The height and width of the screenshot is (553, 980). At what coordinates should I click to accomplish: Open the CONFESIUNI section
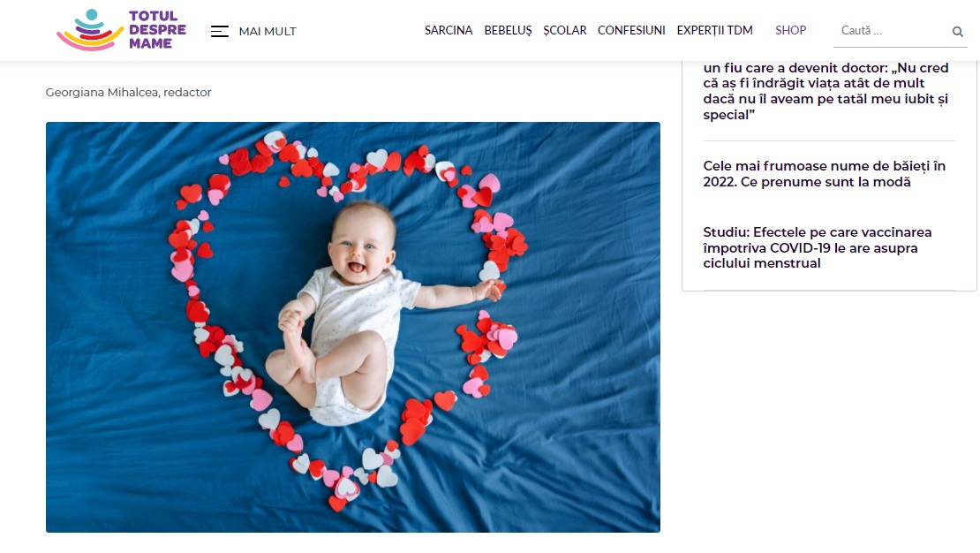click(631, 30)
